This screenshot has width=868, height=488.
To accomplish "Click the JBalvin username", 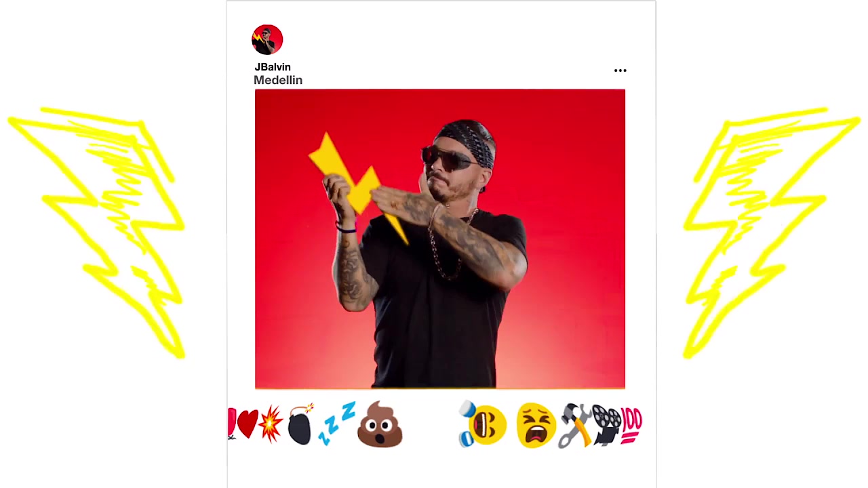I will (x=273, y=67).
